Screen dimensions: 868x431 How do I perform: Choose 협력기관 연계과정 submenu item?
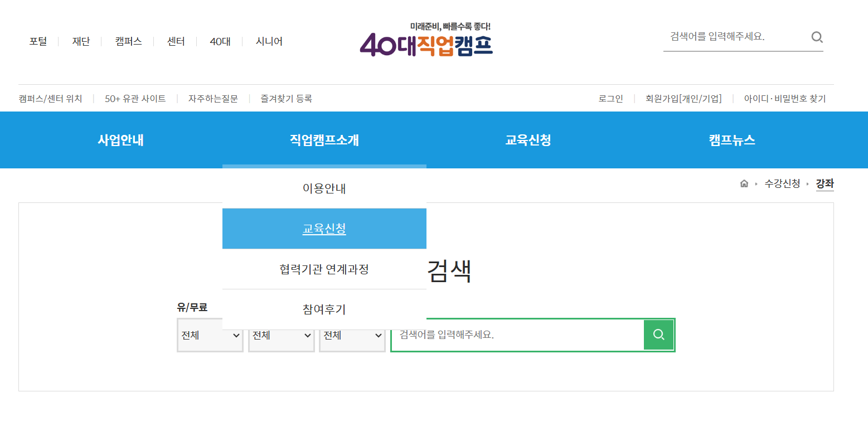pos(324,269)
